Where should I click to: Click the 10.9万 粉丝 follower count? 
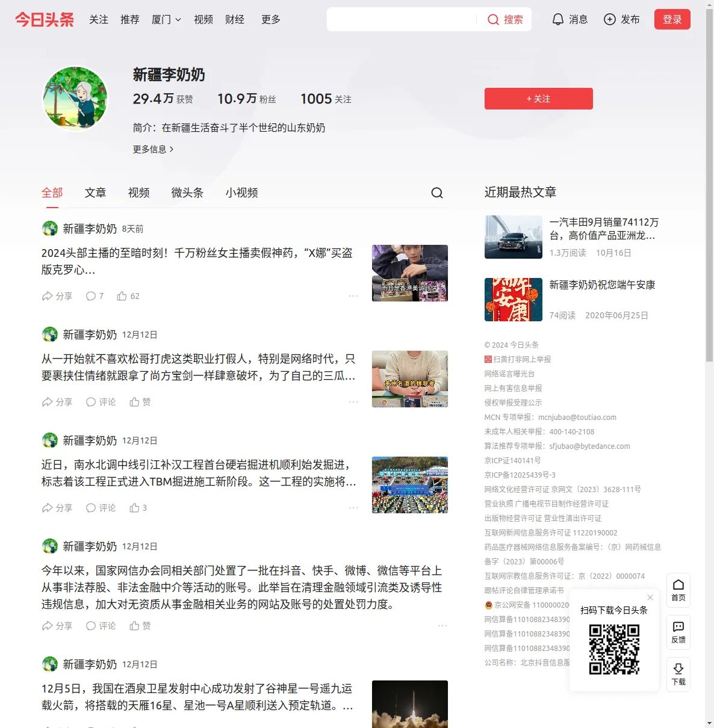[x=247, y=99]
